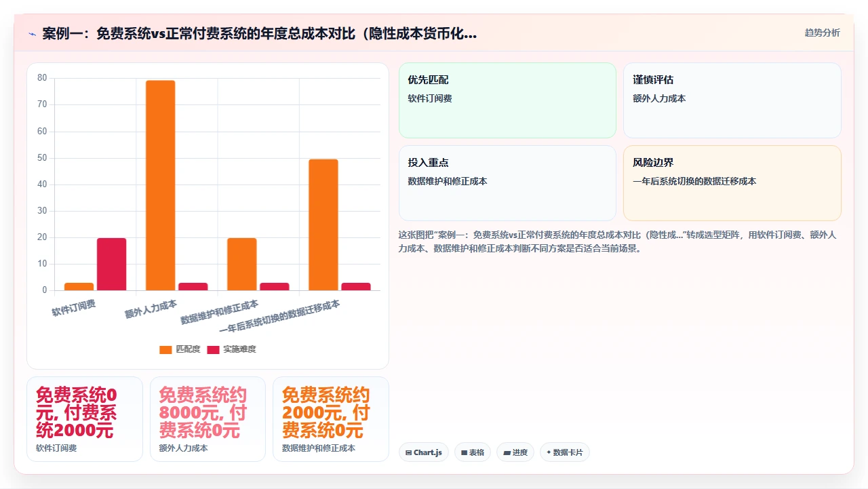
Task: Click the orange 数据迁移成本 bar
Action: click(x=323, y=224)
